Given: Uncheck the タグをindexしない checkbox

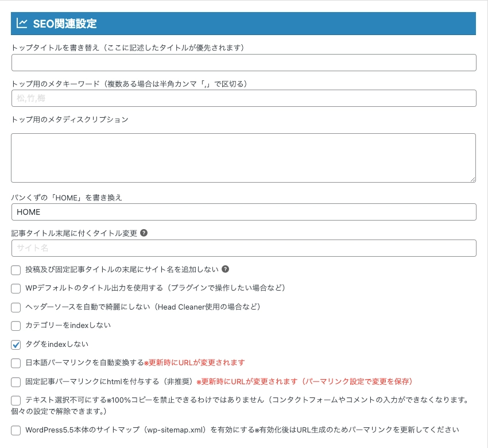Looking at the screenshot, I should [16, 345].
